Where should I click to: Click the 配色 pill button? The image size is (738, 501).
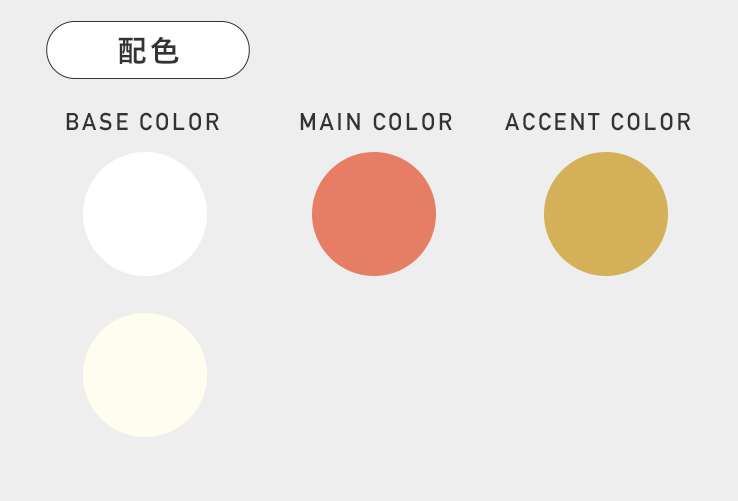click(148, 50)
